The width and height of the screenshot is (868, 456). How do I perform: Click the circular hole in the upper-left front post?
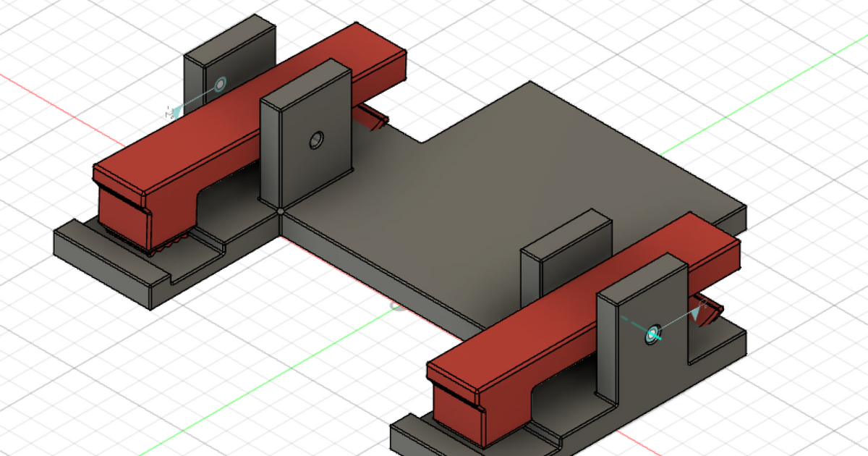(x=316, y=140)
